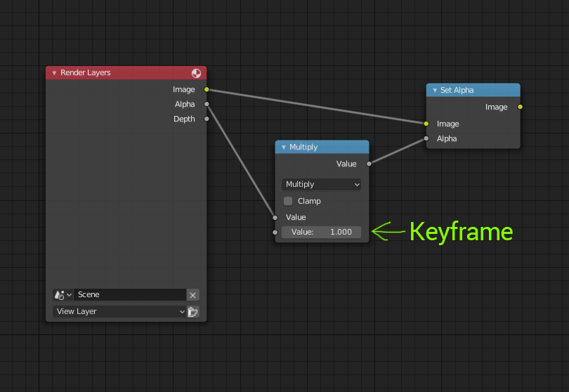Select the Set Alpha node header

click(473, 90)
